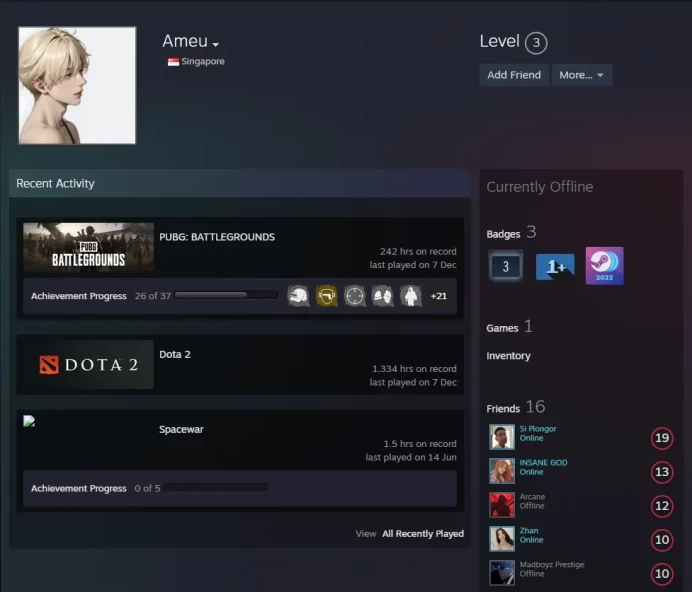This screenshot has height=592, width=692.
Task: Click Arcane's level 12 badge
Action: [x=662, y=506]
